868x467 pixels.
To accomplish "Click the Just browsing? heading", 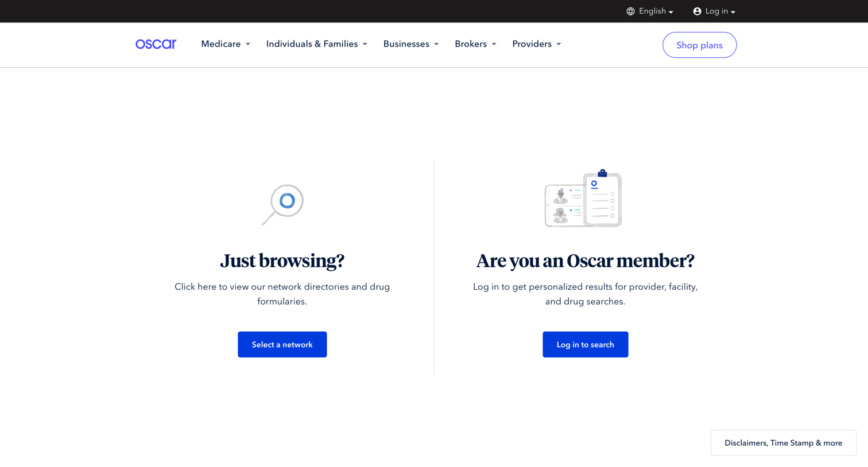I will (282, 261).
